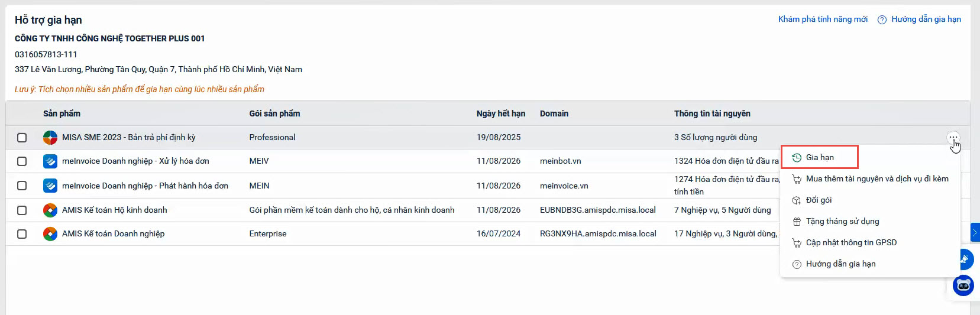
Task: Click the Ngày hết hạn column header
Action: (501, 113)
